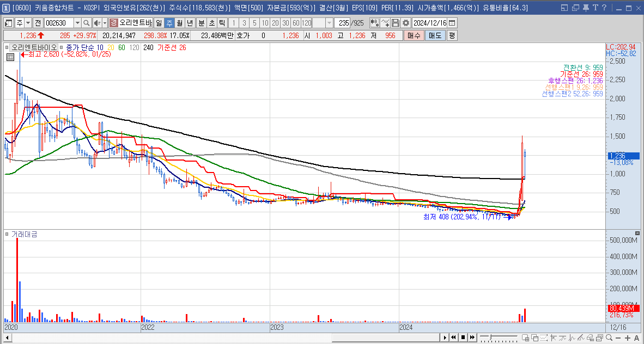This screenshot has height=344, width=644.
Task: Click the magnifier zoom icon in bottom toolbar
Action: (609, 338)
